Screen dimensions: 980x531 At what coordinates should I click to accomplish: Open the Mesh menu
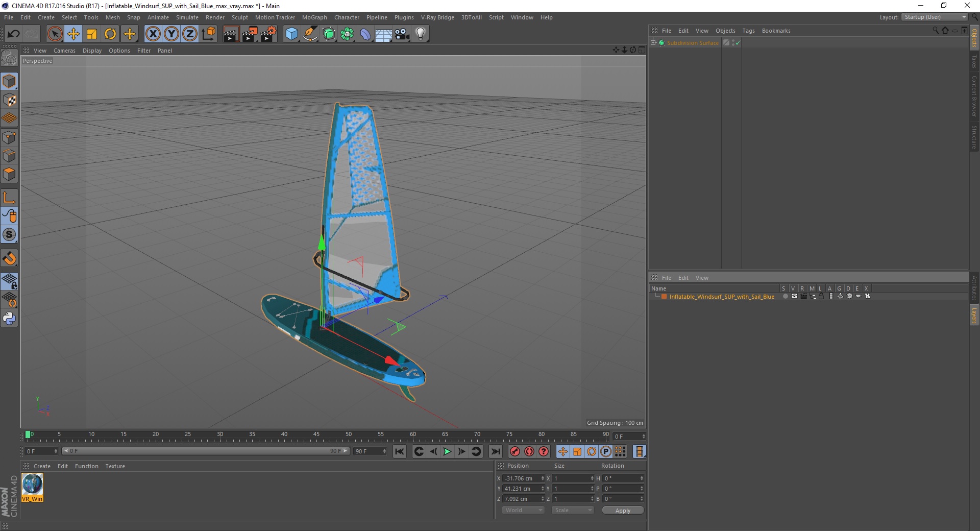(112, 17)
